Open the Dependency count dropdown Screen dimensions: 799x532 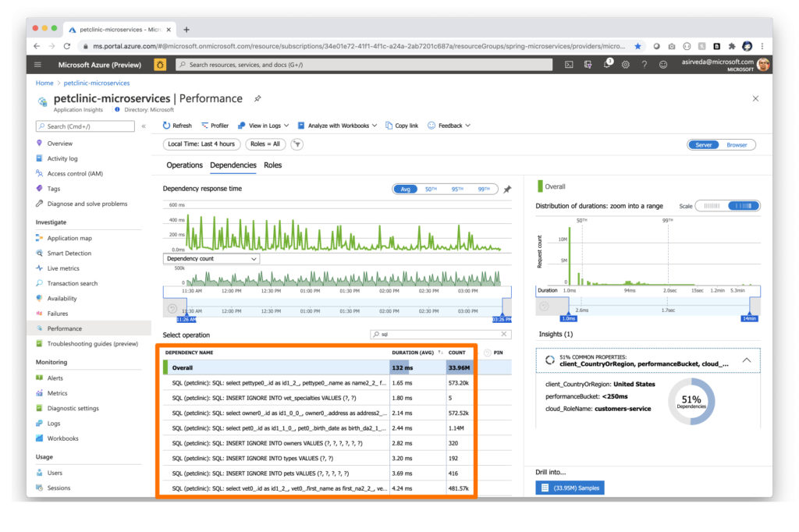tap(209, 258)
